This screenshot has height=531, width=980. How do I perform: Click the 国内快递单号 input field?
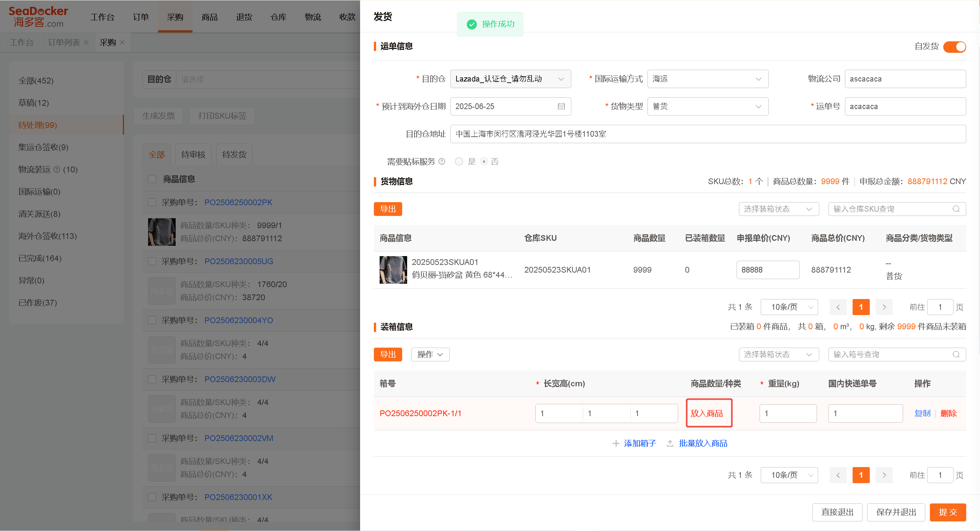pyautogui.click(x=865, y=413)
